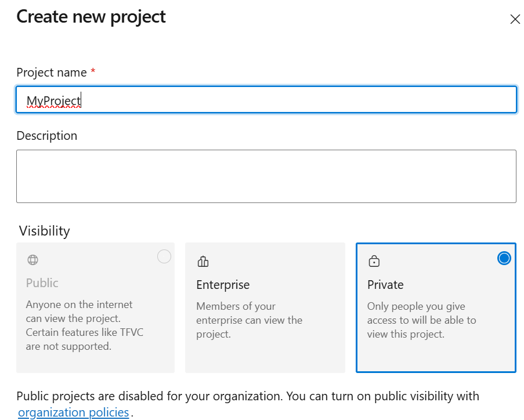Viewport: 524px width, 420px height.
Task: Click inside the Description box
Action: click(x=266, y=176)
